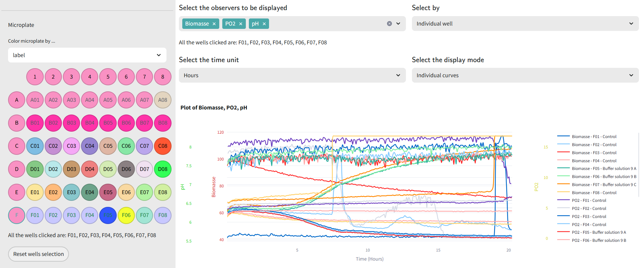Viewport: 644px width, 268px height.
Task: Toggle row F selector button
Action: 17,215
